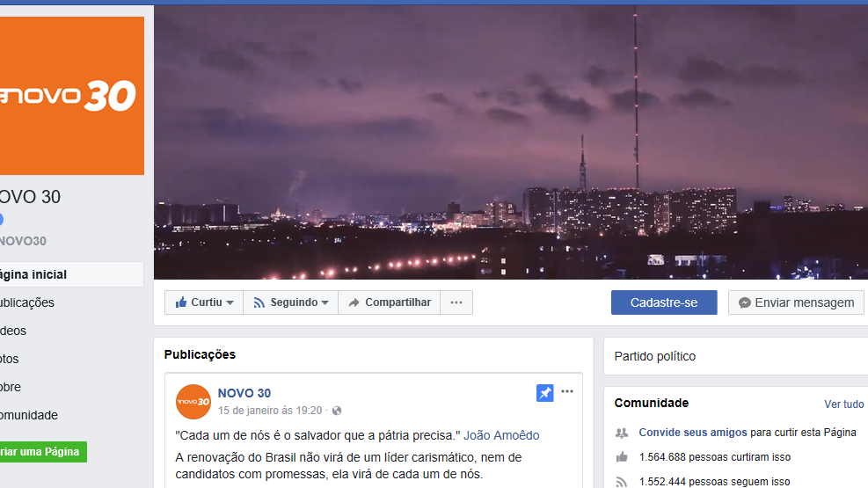Click the Convide seus amigos link
Viewport: 868px width, 488px height.
[x=692, y=432]
